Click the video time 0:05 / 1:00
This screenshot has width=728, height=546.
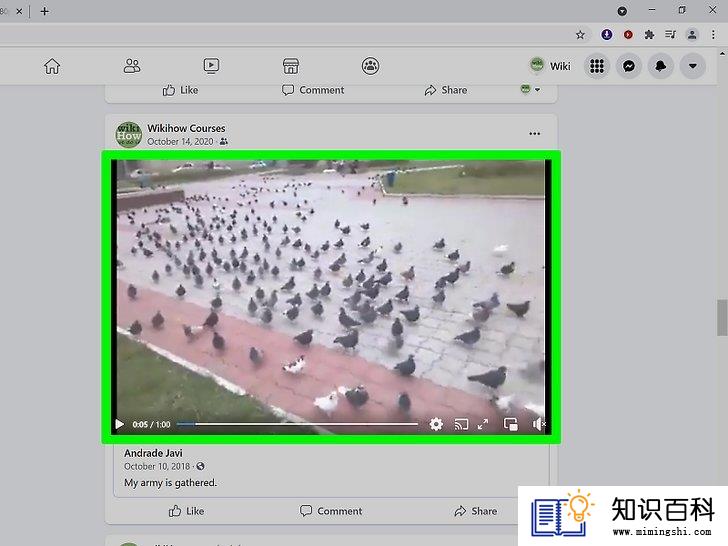coord(151,424)
